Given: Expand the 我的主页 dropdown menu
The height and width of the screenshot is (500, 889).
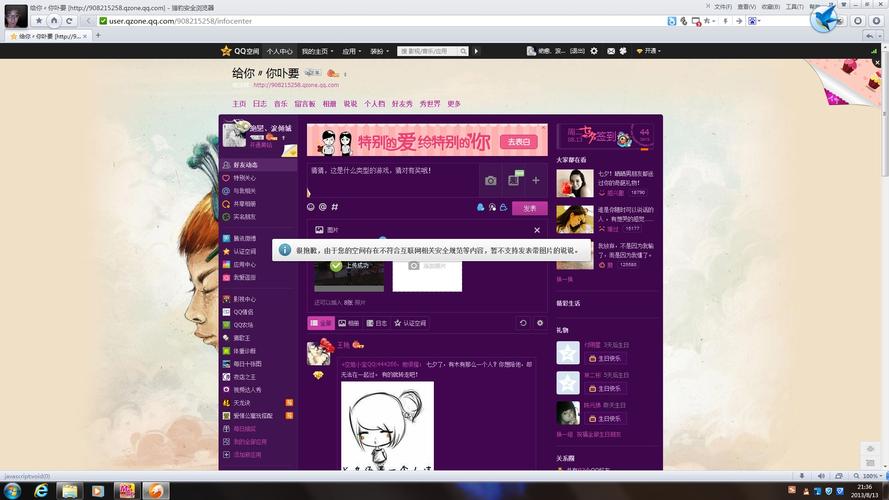Looking at the screenshot, I should tap(316, 51).
